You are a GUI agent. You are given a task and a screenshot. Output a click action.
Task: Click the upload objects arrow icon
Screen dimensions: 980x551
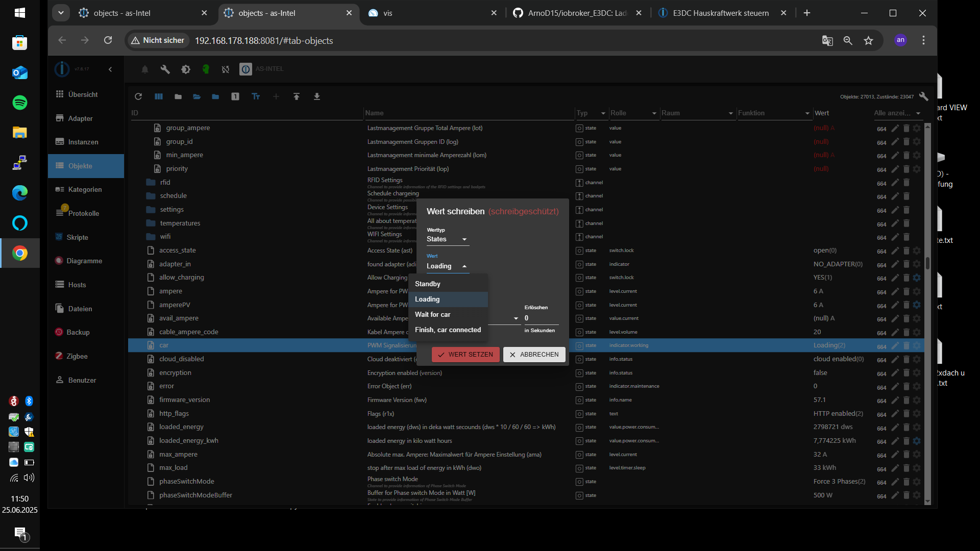(297, 96)
